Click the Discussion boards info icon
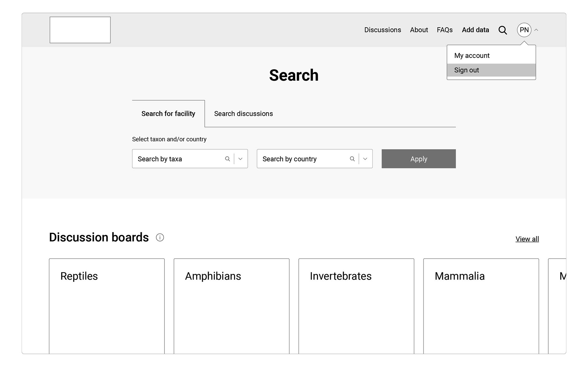 coord(160,237)
